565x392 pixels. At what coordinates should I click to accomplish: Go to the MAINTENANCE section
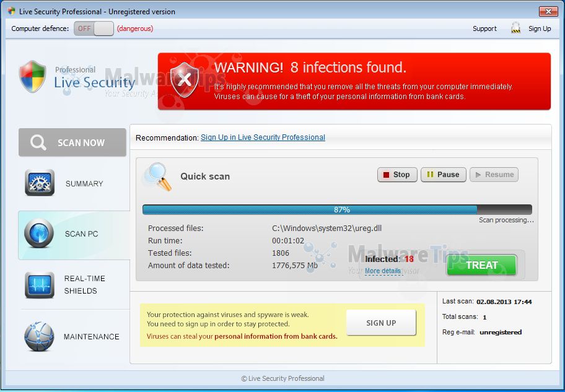pyautogui.click(x=92, y=336)
